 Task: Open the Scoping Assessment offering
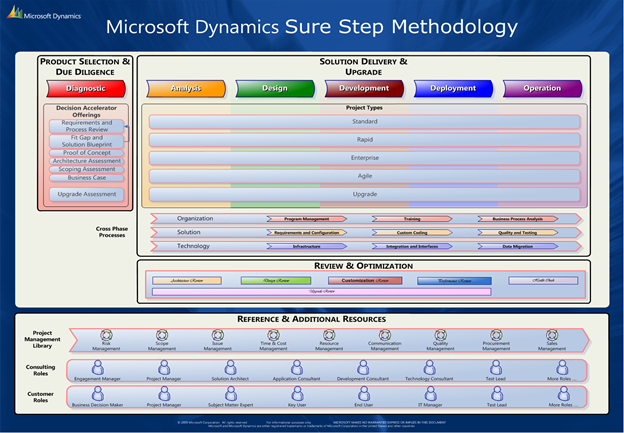[x=87, y=170]
